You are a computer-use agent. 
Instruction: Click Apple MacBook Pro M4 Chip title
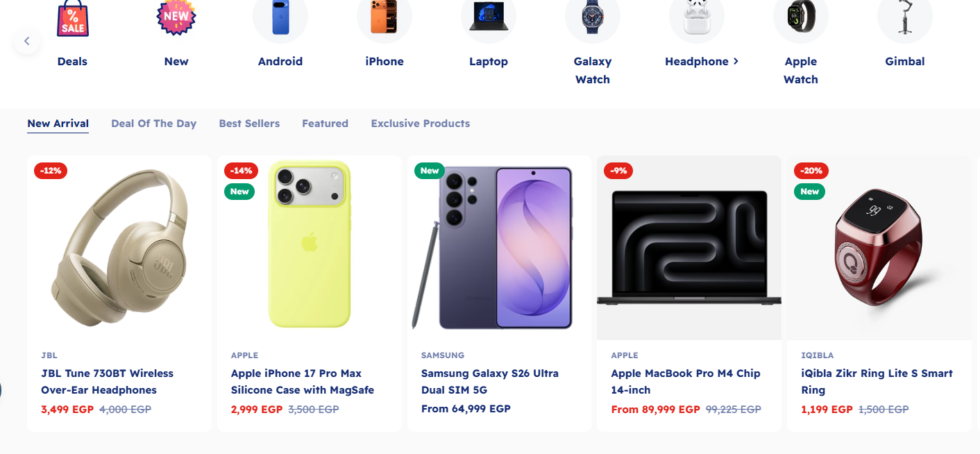(x=685, y=381)
